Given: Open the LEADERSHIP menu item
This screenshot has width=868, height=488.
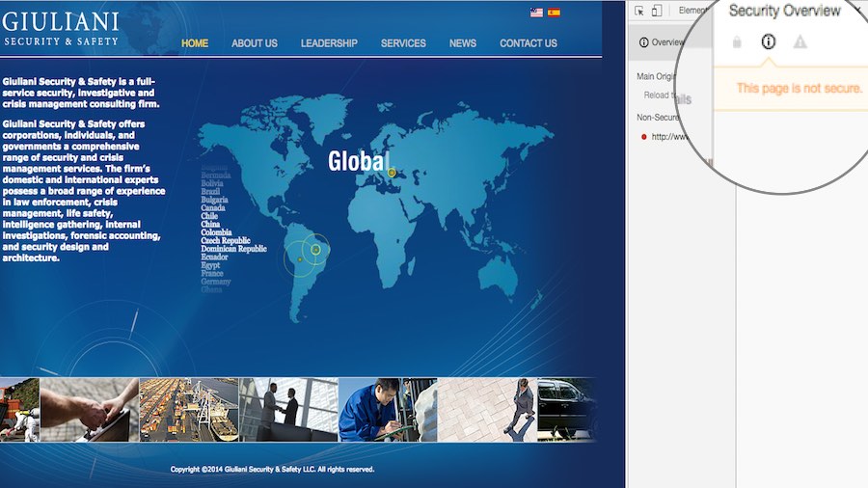Looking at the screenshot, I should [x=329, y=43].
